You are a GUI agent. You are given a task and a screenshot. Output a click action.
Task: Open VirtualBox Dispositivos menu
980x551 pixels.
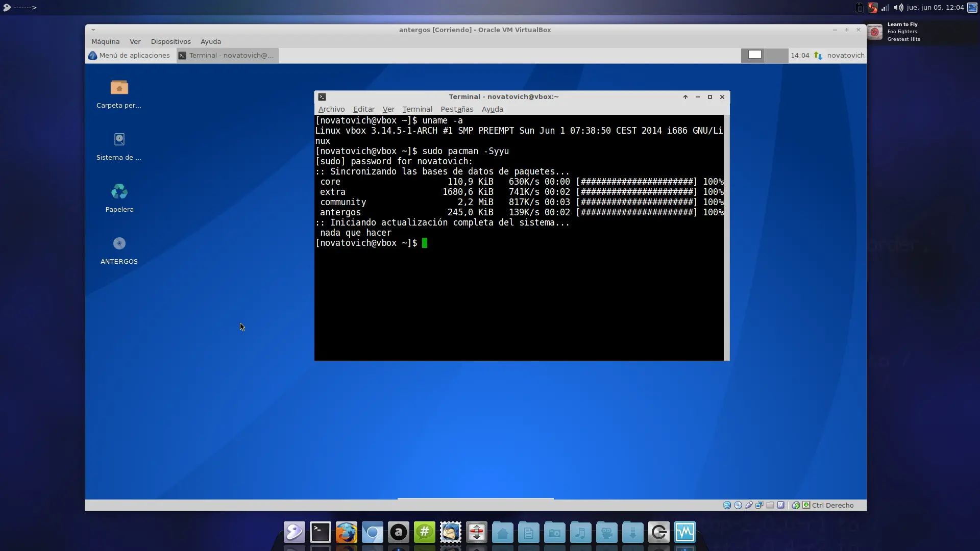170,41
